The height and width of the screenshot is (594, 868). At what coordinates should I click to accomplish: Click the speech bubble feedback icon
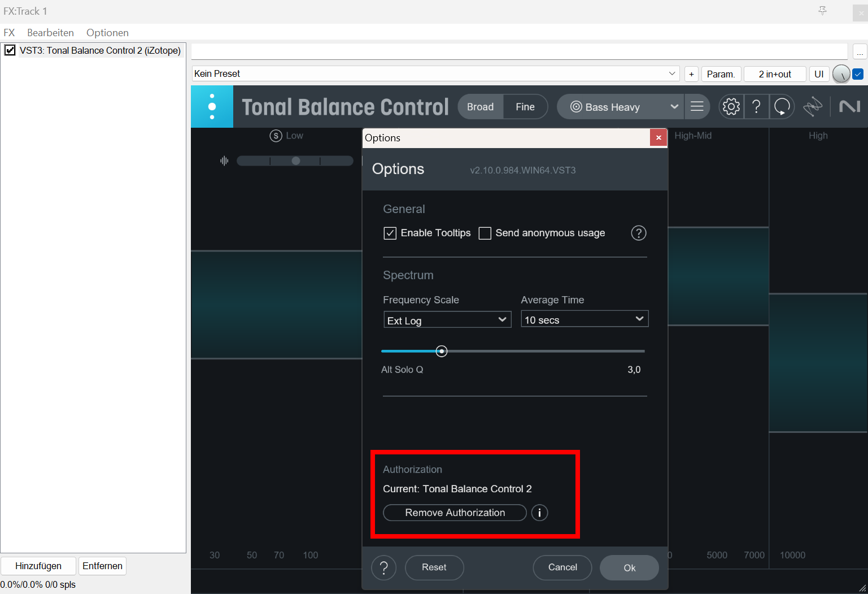coord(782,106)
